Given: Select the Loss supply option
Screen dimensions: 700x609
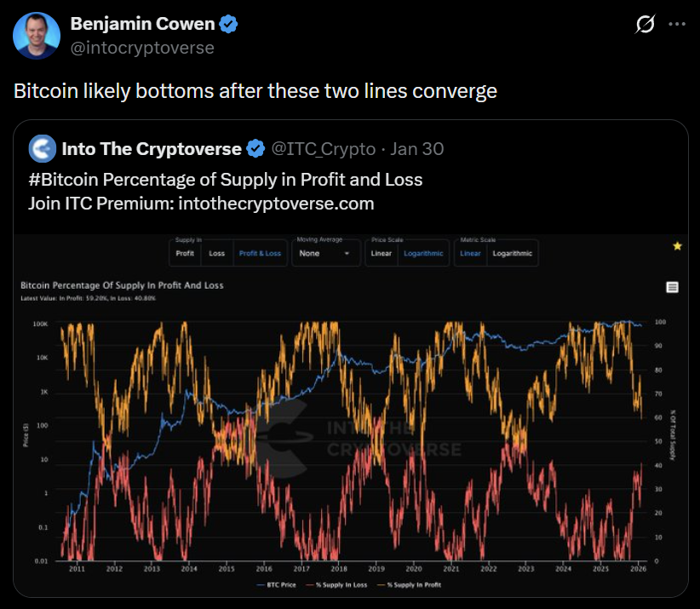Looking at the screenshot, I should pos(217,253).
